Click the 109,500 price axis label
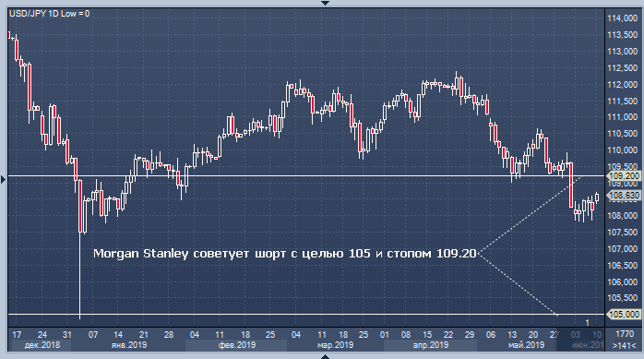This screenshot has width=644, height=359. click(623, 167)
